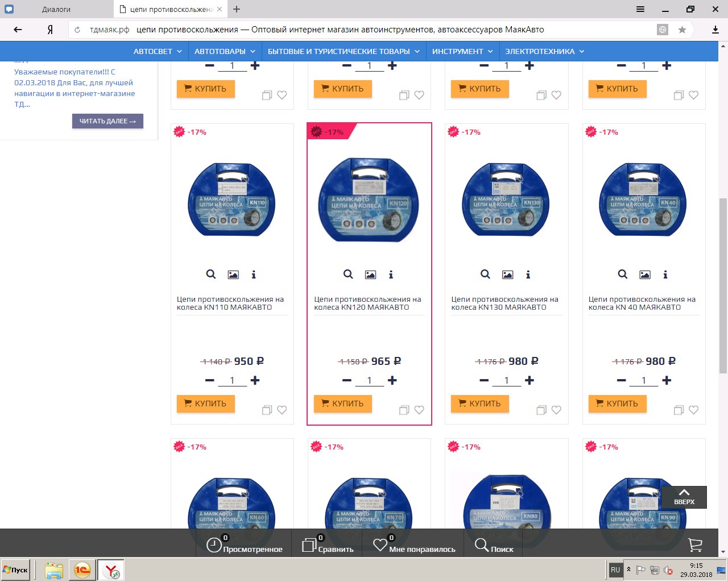Decrease KN110 quantity with minus
Screen dimensions: 728x582
click(209, 380)
